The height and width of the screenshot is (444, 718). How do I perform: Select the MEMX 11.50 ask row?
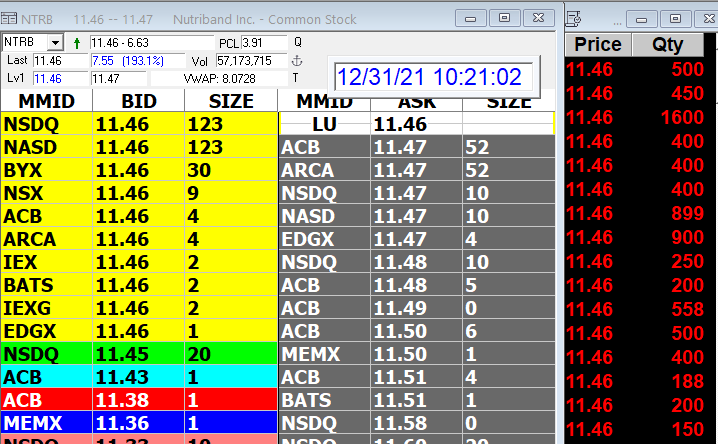[417, 354]
